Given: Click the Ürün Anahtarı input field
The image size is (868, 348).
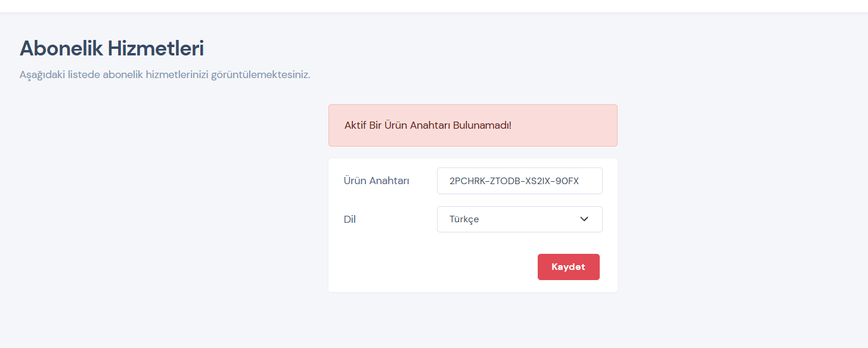Looking at the screenshot, I should [519, 181].
